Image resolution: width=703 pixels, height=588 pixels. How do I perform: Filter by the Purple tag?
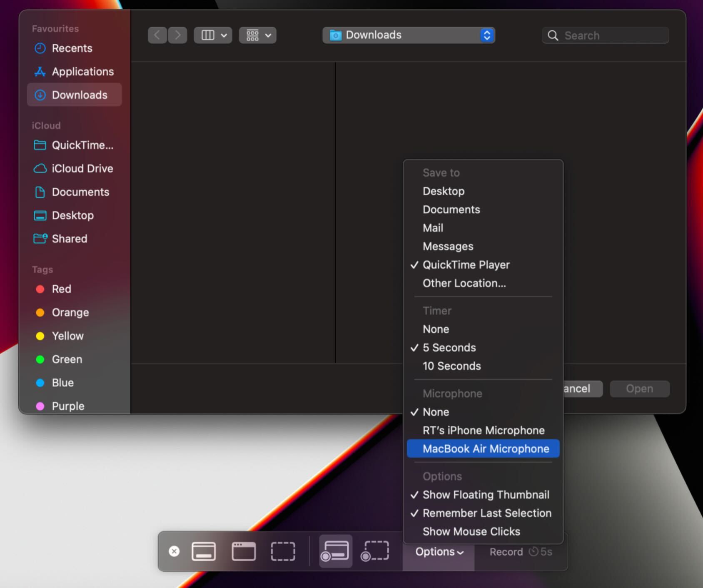[x=75, y=406]
